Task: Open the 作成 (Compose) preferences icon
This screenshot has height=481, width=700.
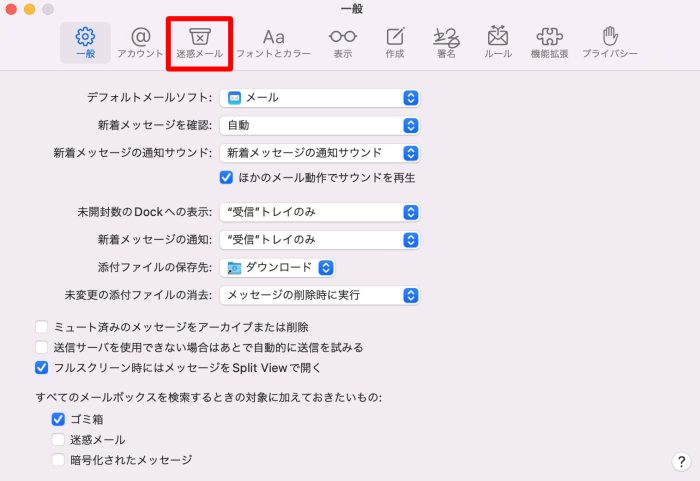Action: (x=395, y=42)
